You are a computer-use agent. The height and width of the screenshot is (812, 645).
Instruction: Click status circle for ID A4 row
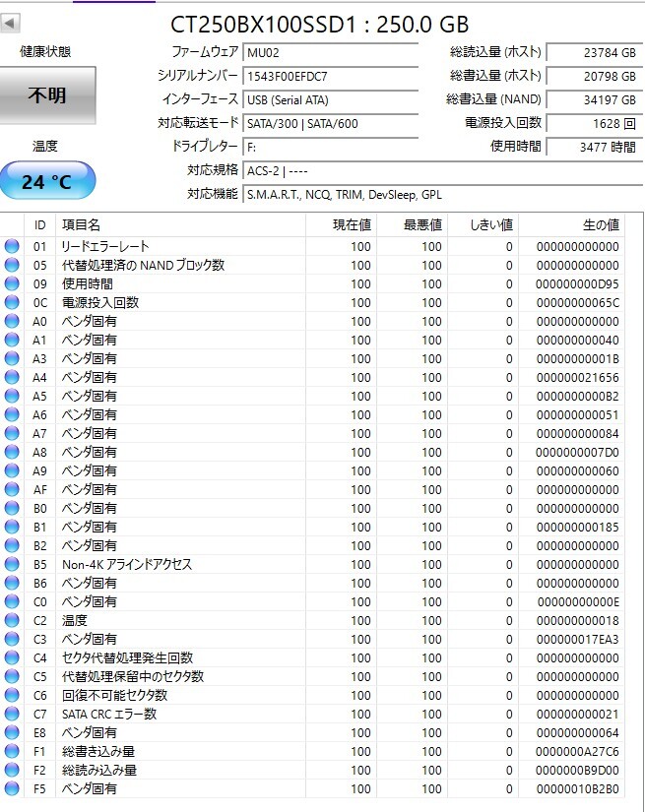click(12, 377)
